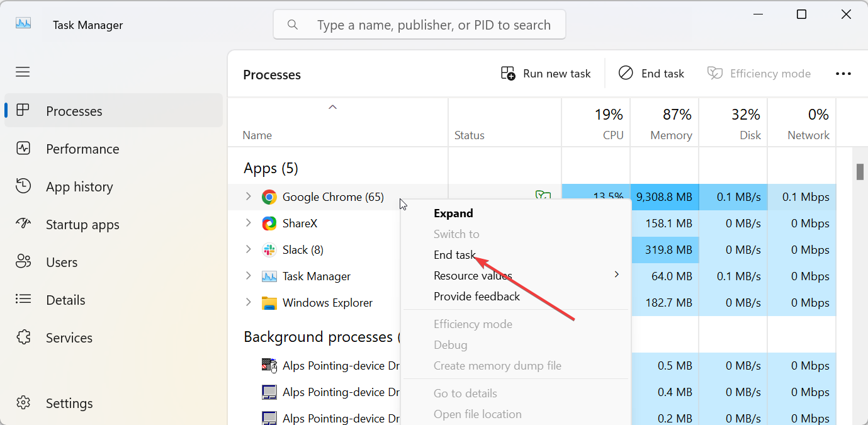Screen dimensions: 868x425
Task: Expand the ShareX process group
Action: click(248, 224)
